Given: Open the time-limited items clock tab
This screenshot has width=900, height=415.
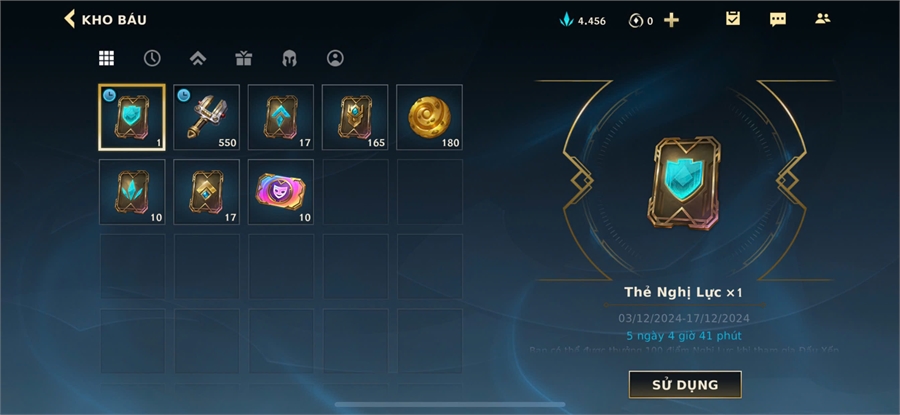Looking at the screenshot, I should pos(152,58).
